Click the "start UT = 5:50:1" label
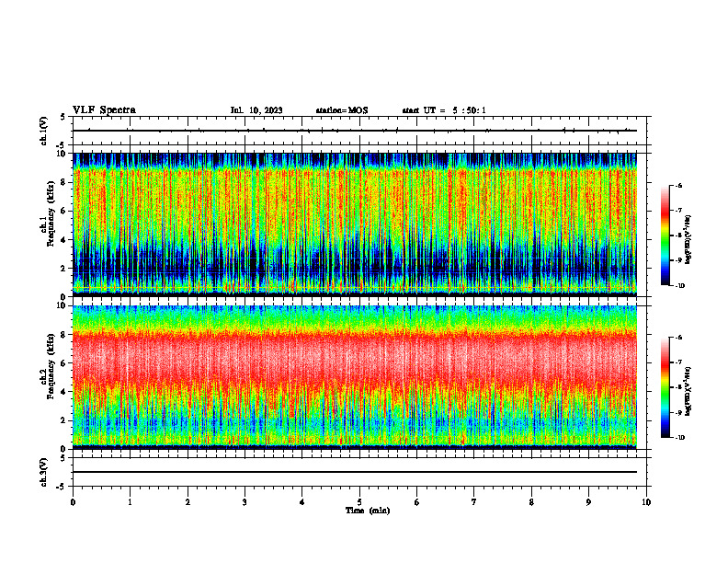 [444, 110]
